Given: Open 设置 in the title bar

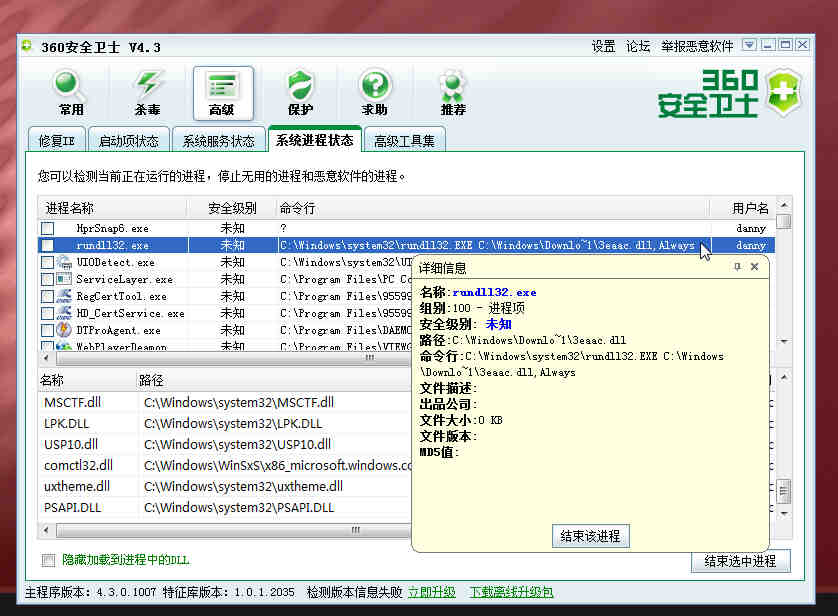Looking at the screenshot, I should coord(603,46).
